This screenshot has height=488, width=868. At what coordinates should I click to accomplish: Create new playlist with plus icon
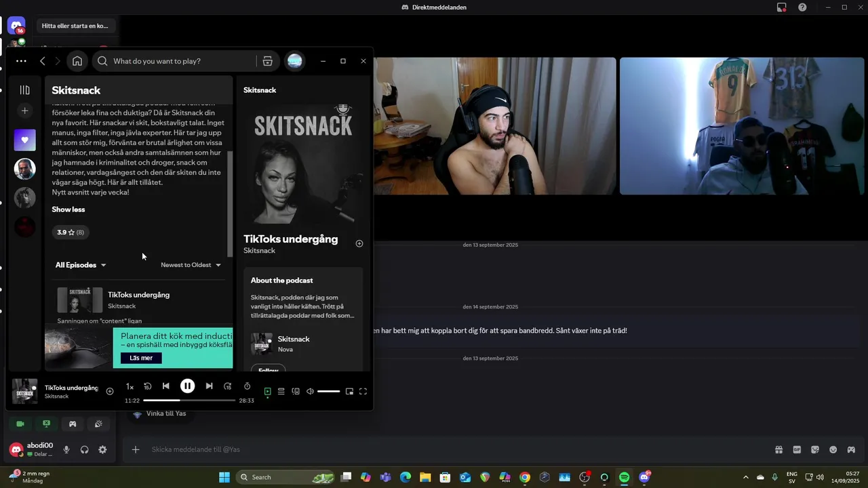(25, 110)
